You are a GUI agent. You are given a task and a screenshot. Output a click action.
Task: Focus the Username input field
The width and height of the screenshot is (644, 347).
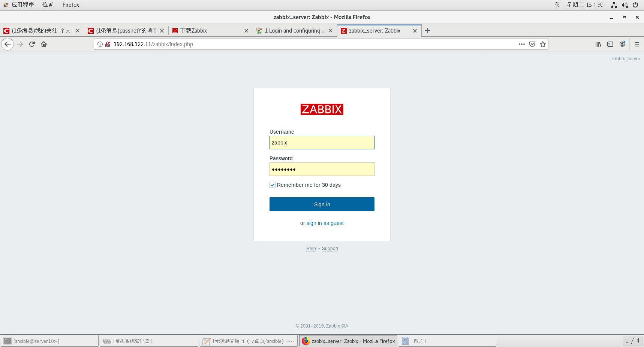(322, 143)
